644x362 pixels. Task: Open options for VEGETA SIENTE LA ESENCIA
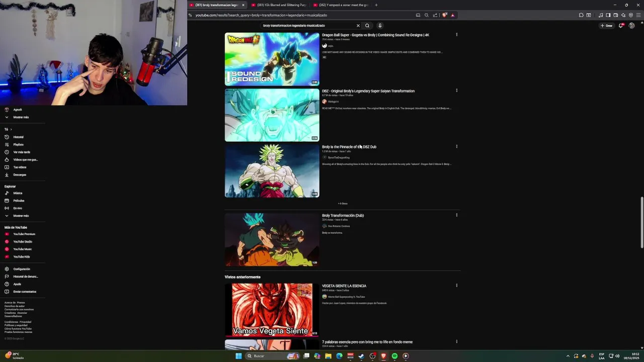pyautogui.click(x=457, y=286)
